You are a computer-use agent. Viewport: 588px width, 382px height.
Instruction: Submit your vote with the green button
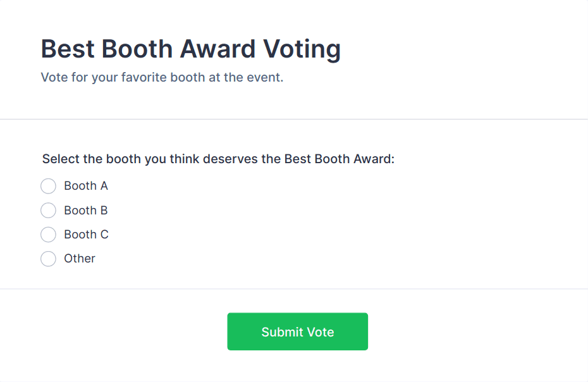point(297,331)
